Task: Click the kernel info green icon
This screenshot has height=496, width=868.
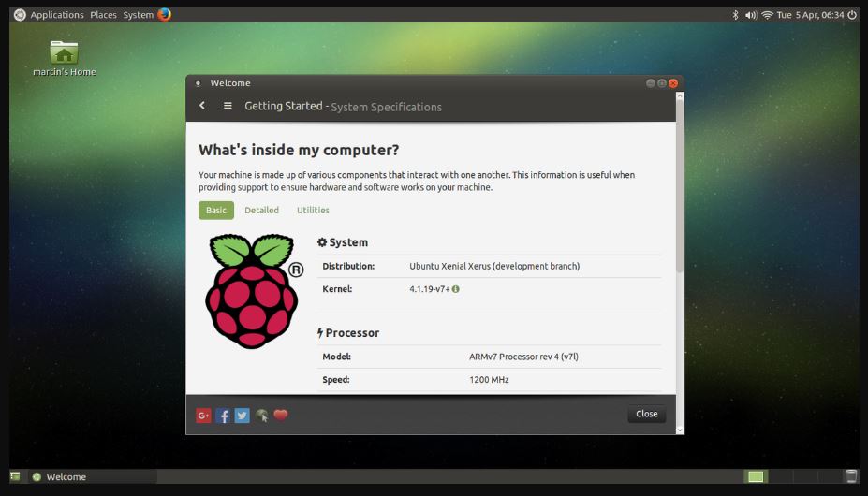Action: coord(456,289)
